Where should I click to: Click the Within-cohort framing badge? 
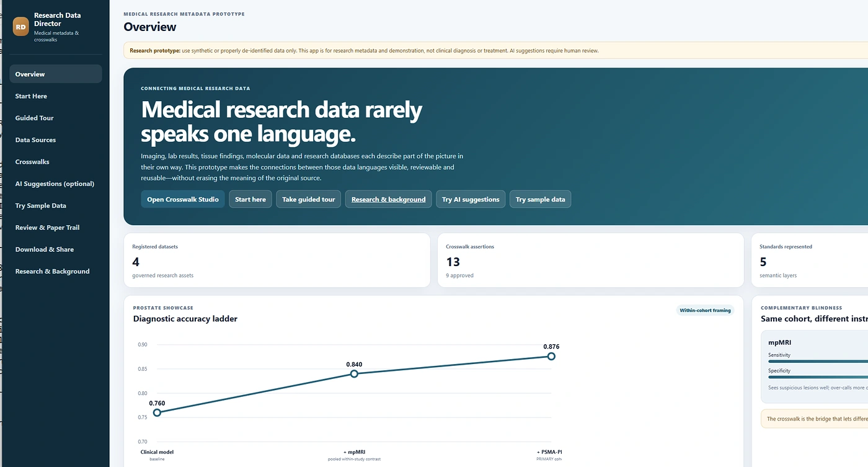click(x=705, y=310)
